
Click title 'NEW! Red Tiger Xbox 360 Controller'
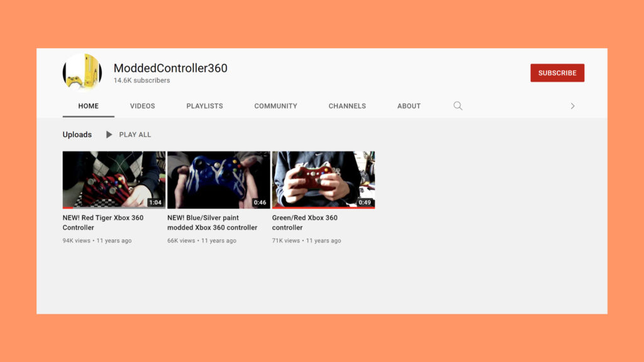[x=103, y=222]
